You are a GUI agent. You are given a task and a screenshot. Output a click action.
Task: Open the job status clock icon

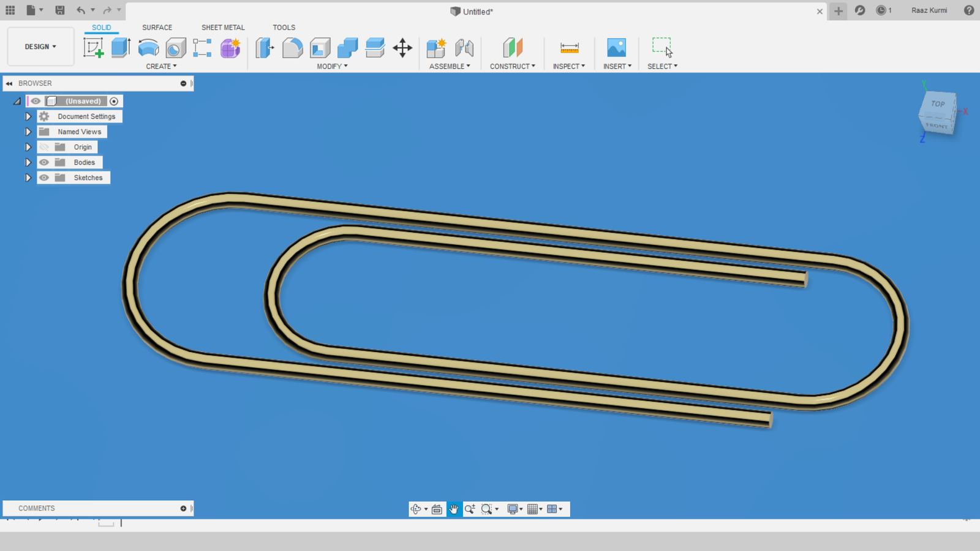click(x=881, y=10)
